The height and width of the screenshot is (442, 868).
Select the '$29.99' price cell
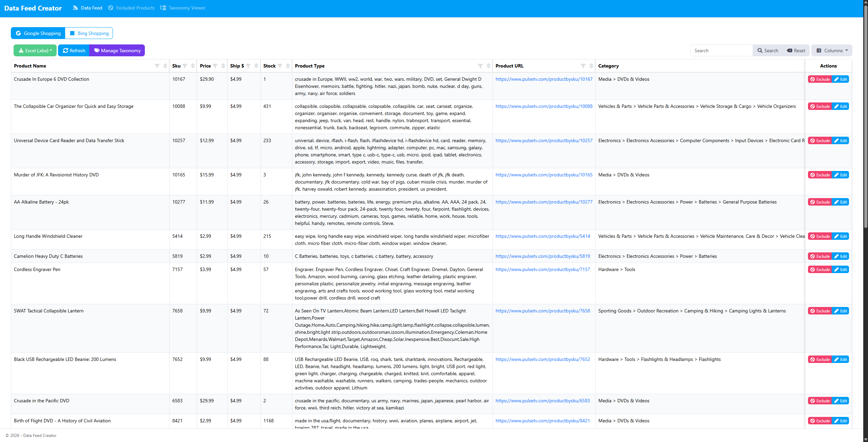point(212,404)
